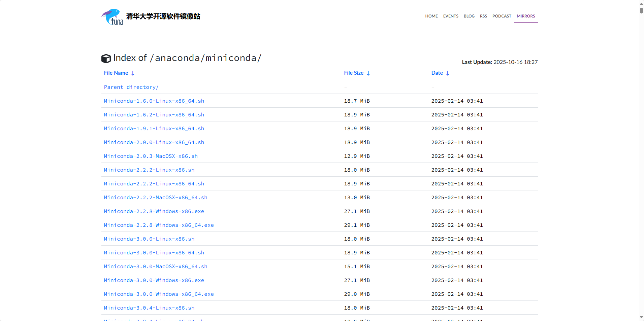The height and width of the screenshot is (321, 644).
Task: Open the EVENTS menu item
Action: (x=450, y=16)
